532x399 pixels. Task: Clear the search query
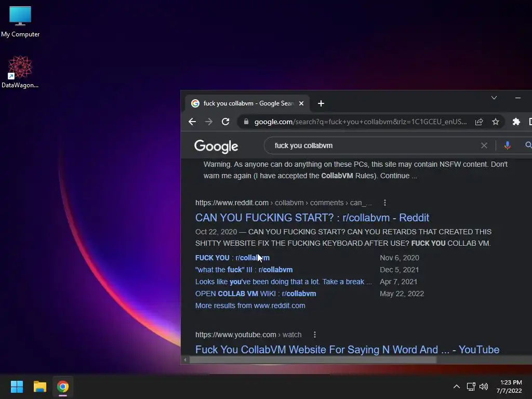tap(484, 145)
